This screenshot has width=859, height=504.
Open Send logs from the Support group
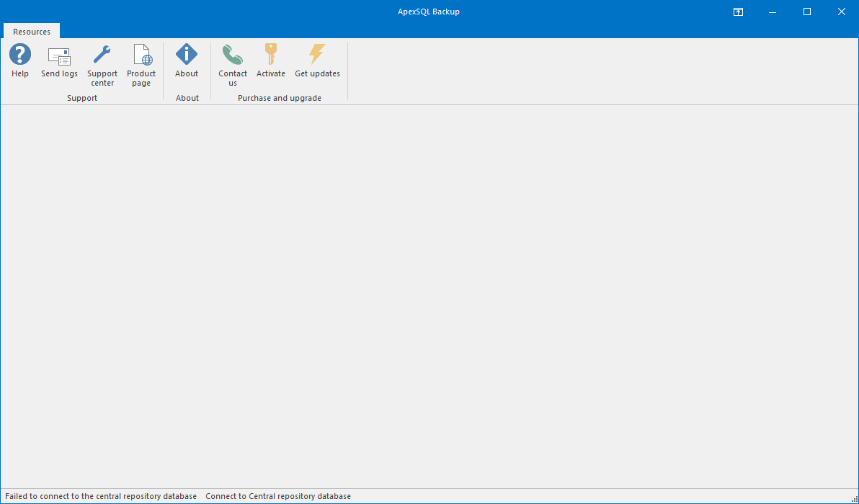(x=59, y=63)
